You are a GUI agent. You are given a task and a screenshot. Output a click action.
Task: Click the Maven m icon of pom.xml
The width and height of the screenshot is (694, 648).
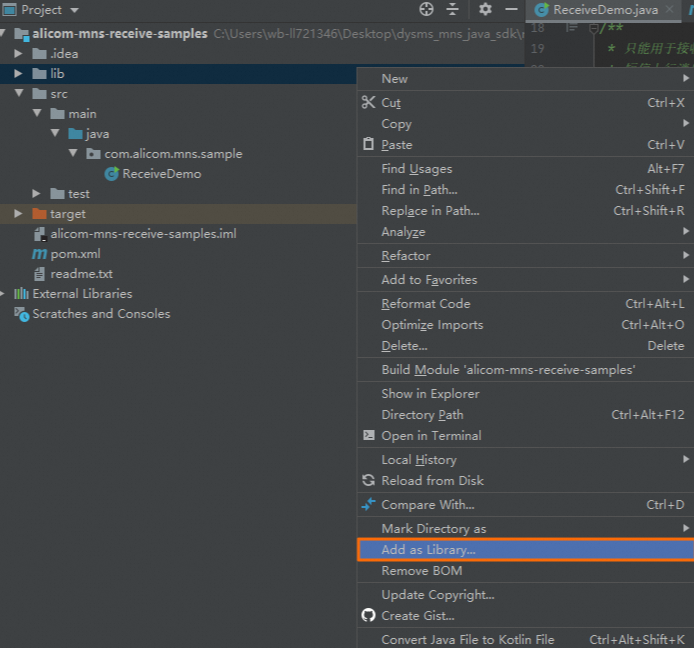tap(39, 254)
